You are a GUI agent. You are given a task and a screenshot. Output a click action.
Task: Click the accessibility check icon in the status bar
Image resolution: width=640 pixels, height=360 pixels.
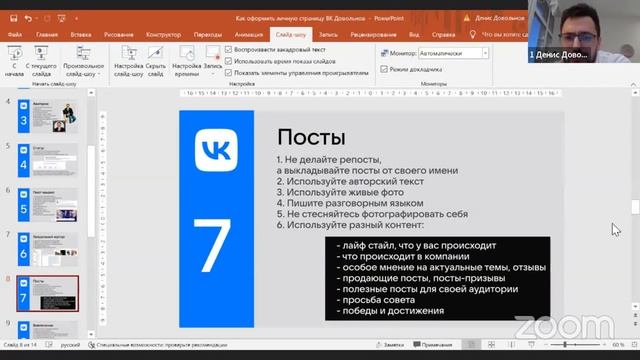(91, 345)
